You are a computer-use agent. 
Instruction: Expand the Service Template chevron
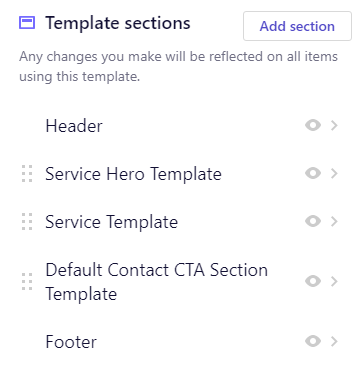(x=334, y=221)
